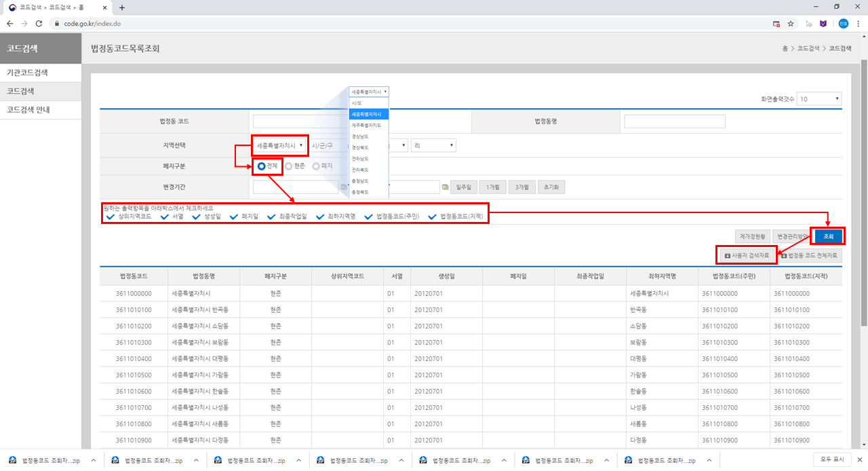Open the end date calendar picker icon

[446, 187]
